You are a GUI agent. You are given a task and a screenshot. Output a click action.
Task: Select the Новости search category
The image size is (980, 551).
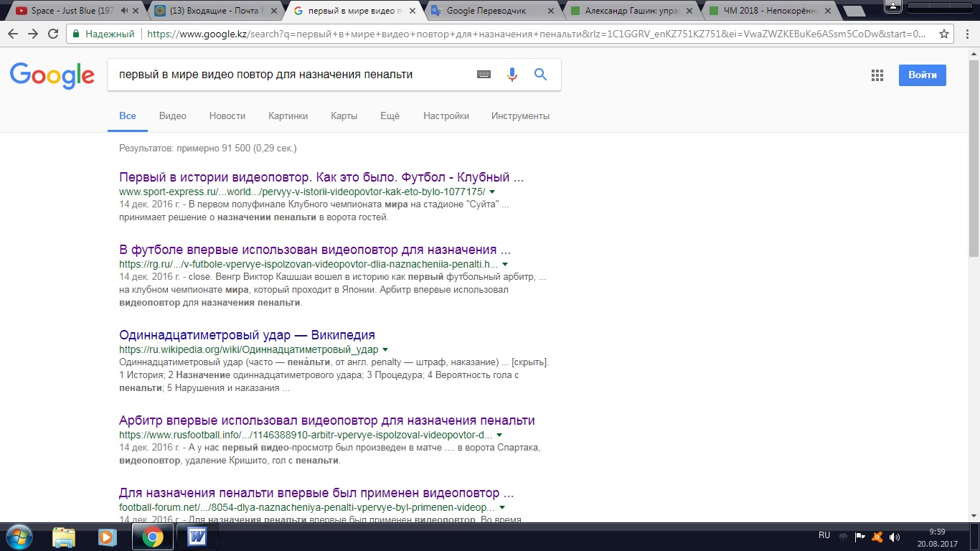[x=227, y=116]
